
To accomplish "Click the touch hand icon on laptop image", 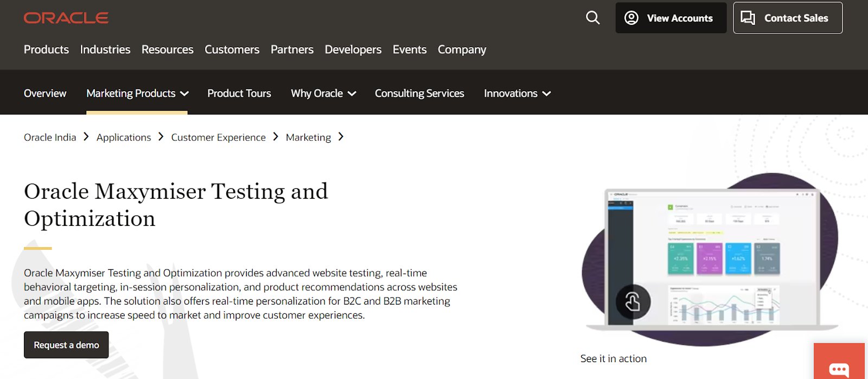I will tap(633, 301).
